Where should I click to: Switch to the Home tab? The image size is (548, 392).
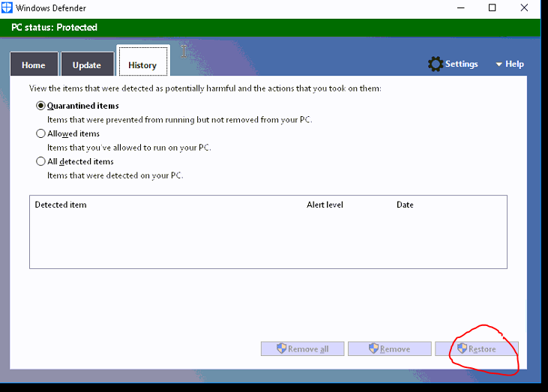[34, 64]
